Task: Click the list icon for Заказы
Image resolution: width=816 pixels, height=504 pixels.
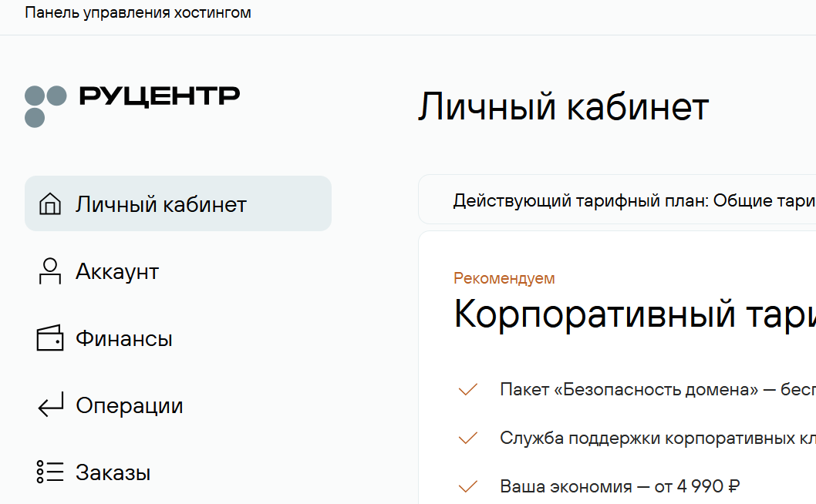Action: (x=50, y=472)
